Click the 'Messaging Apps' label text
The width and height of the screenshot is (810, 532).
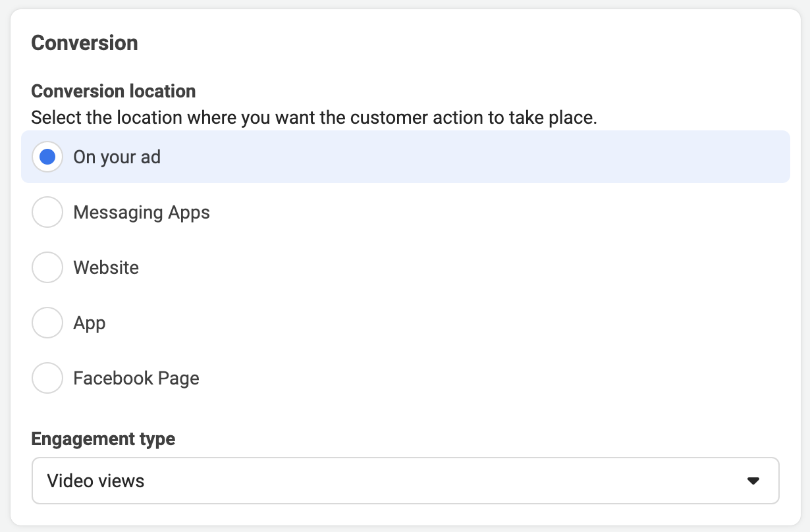tap(142, 213)
